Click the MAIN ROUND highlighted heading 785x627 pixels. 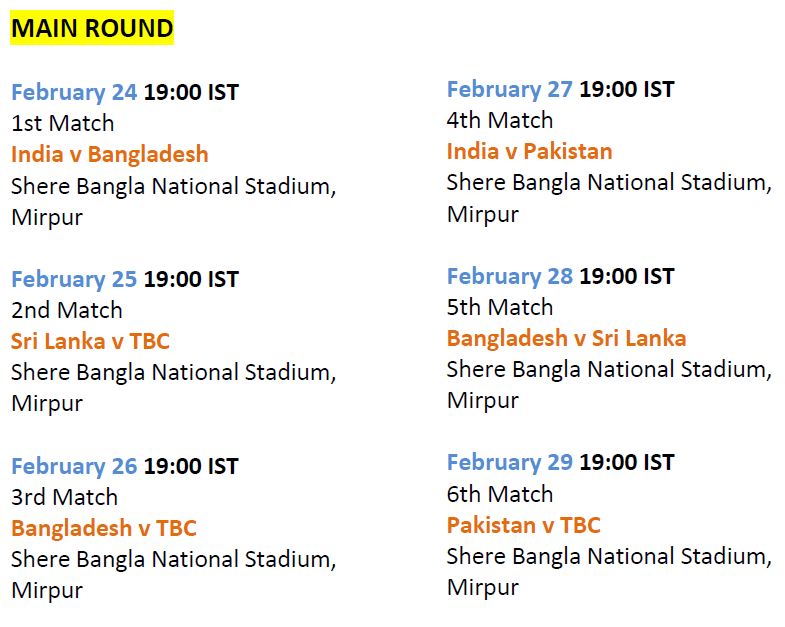pyautogui.click(x=92, y=28)
